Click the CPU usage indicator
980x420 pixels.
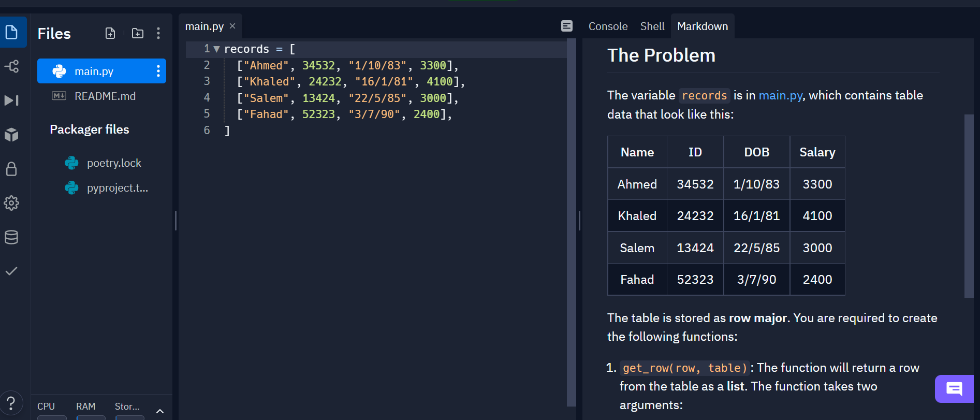click(51, 409)
